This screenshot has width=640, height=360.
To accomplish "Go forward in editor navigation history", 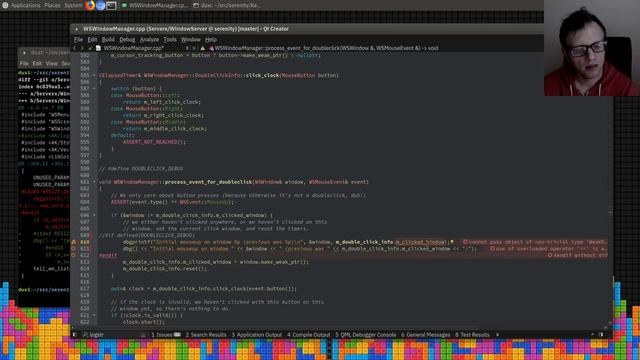I will coord(82,48).
